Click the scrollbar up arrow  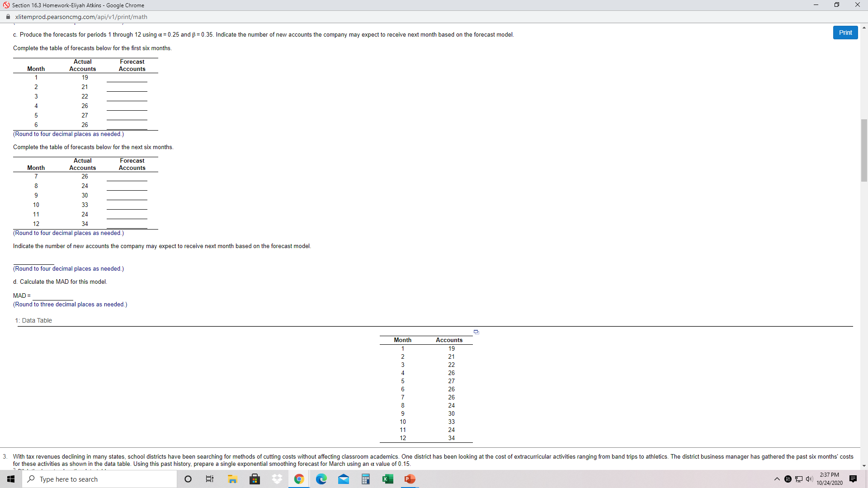pyautogui.click(x=864, y=27)
